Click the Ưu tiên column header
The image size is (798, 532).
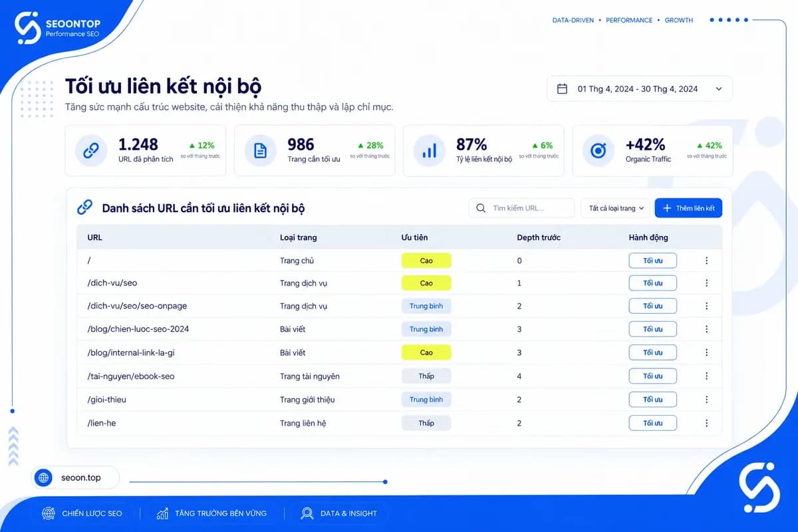pos(415,237)
